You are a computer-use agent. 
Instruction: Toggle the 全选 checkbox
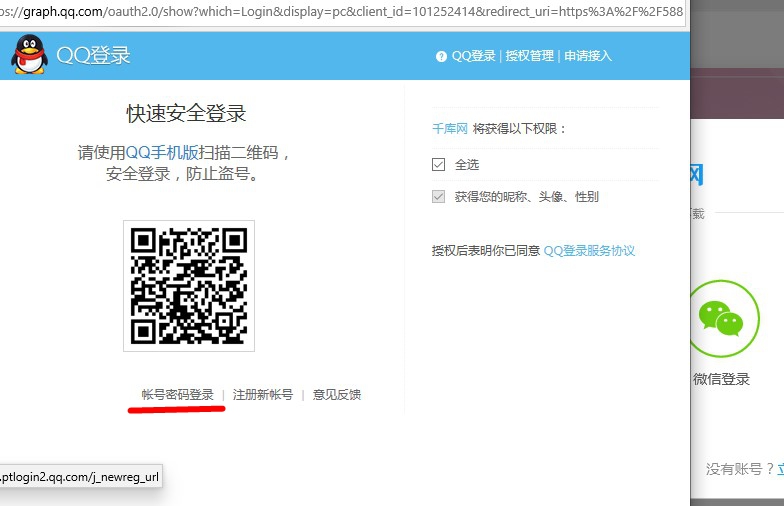438,164
